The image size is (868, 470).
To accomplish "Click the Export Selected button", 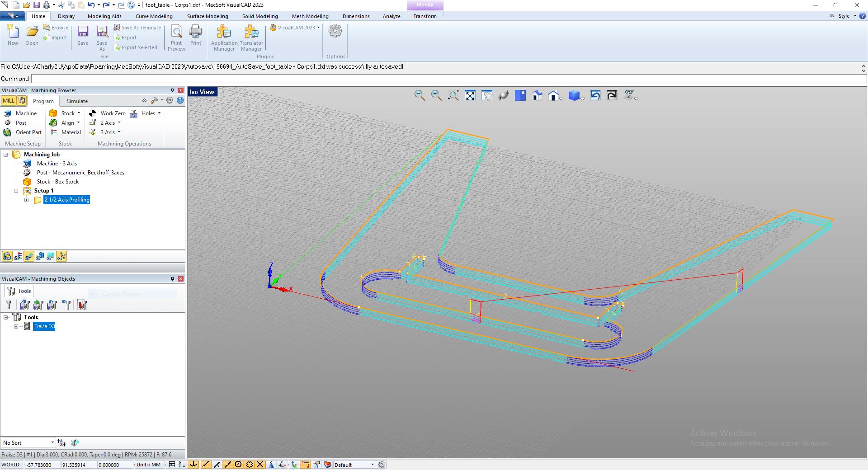I will click(136, 47).
